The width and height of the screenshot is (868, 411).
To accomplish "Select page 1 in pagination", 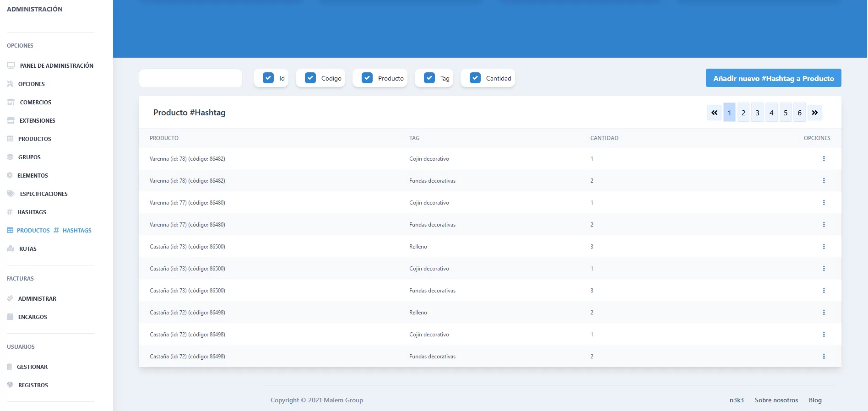I will [x=729, y=113].
